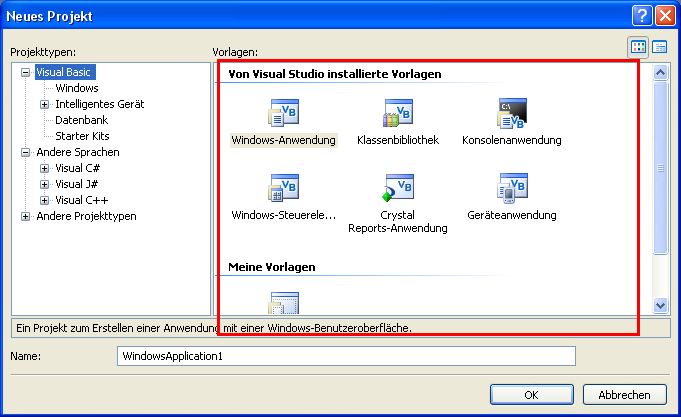This screenshot has width=681, height=417.
Task: Click the templates scrollbar down arrow
Action: (x=660, y=305)
